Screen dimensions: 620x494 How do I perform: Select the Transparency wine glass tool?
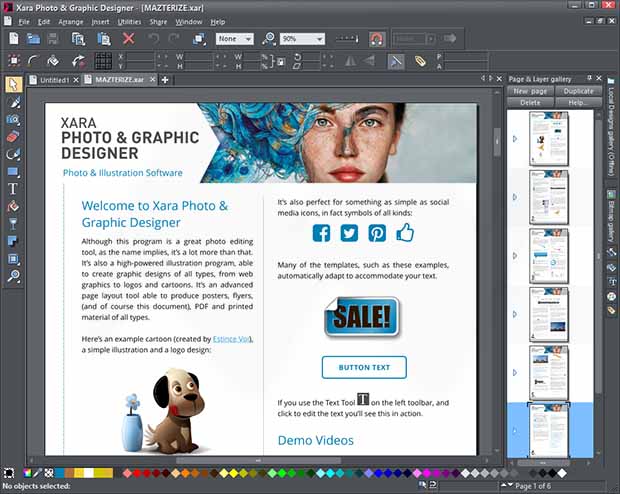(x=13, y=224)
